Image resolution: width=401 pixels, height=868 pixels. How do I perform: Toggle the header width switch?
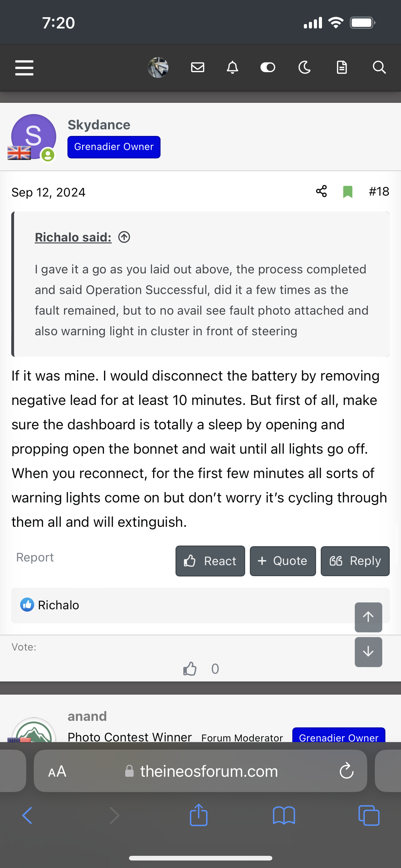268,67
